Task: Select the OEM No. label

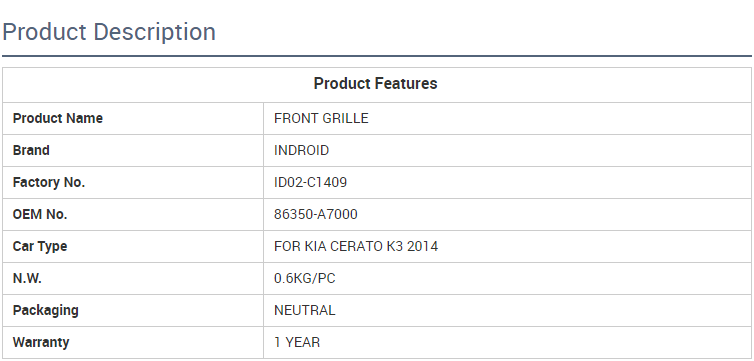Action: click(40, 214)
